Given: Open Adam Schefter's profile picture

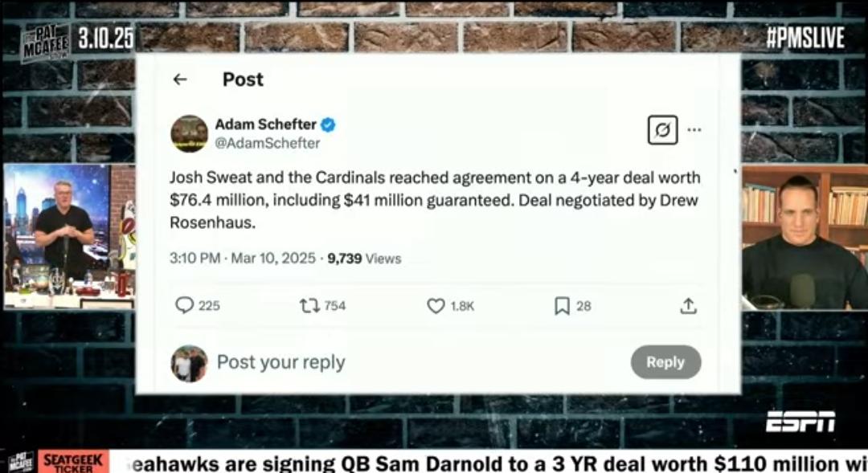Looking at the screenshot, I should [x=190, y=133].
